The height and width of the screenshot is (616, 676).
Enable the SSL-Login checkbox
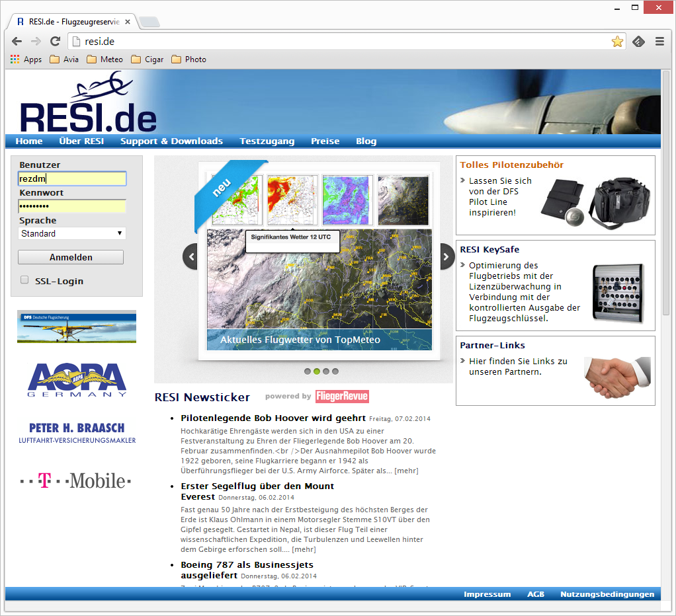[24, 280]
